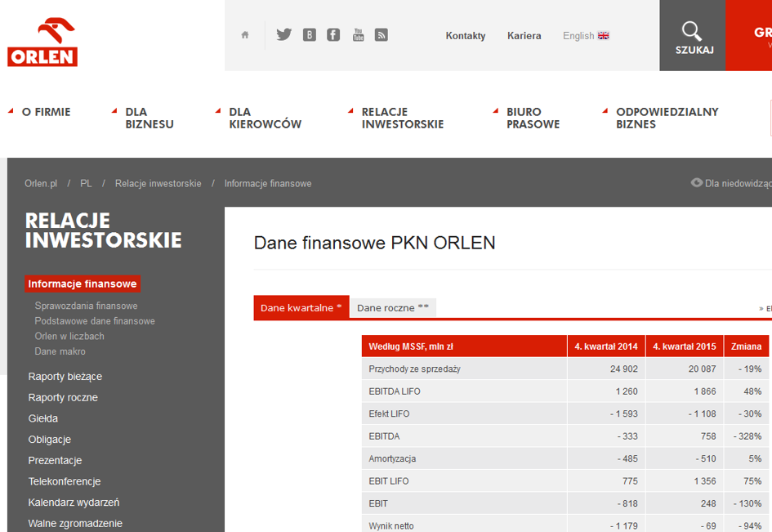This screenshot has height=532, width=772.
Task: Click the Według MSSF, mln zł header
Action: tap(464, 346)
